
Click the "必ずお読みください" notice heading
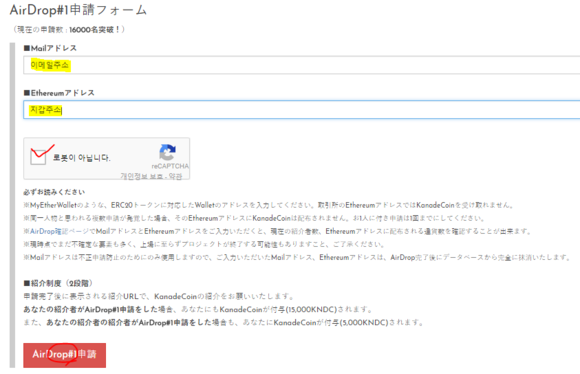tap(54, 192)
